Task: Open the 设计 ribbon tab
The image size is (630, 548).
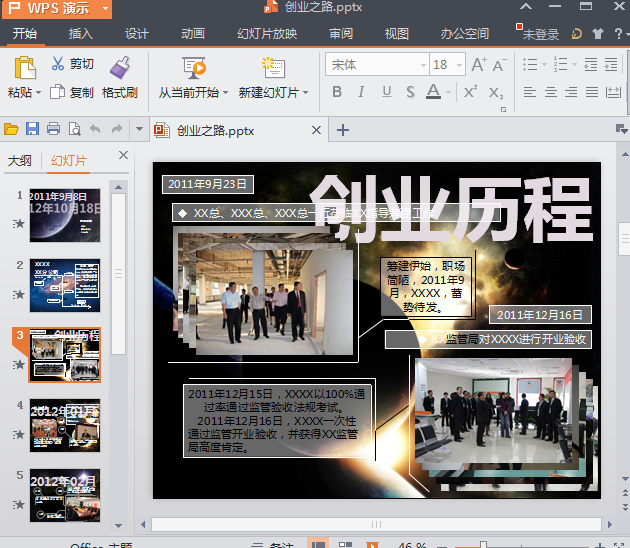Action: tap(137, 34)
